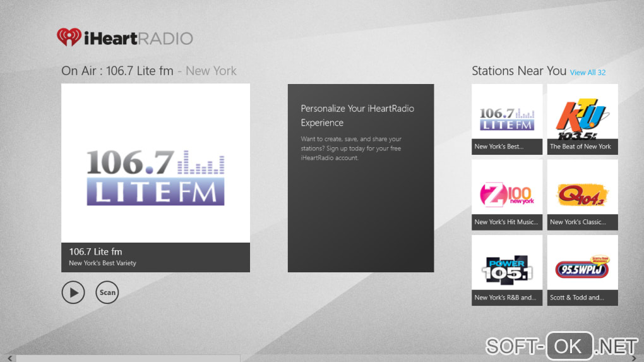
Task: Click "106.7 Lite fm" title under artwork
Action: 95,252
